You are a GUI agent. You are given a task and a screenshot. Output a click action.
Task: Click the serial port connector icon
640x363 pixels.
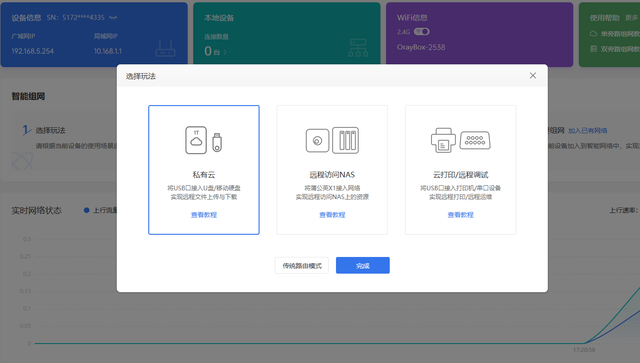click(475, 140)
